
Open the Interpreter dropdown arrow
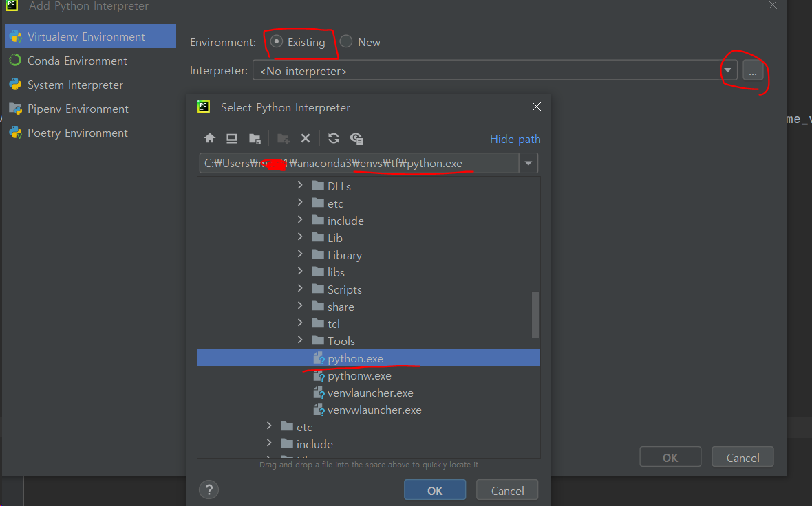[x=727, y=70]
